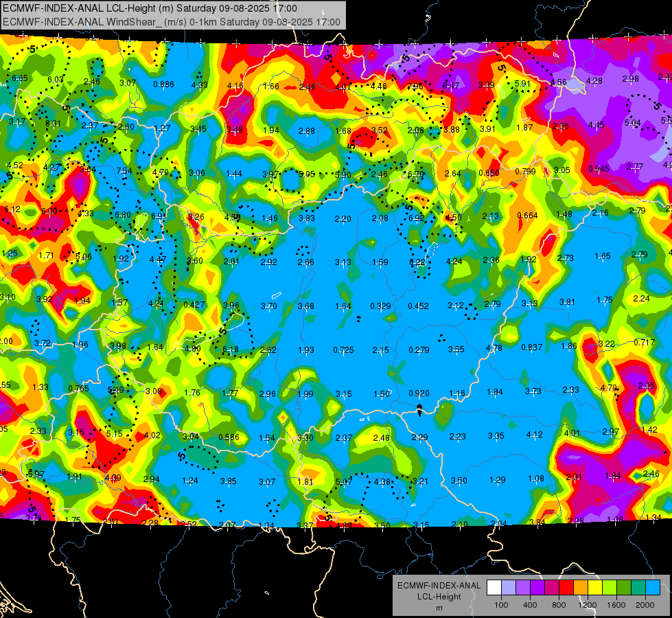
Task: Click the legend tick label 100
Action: pyautogui.click(x=501, y=605)
